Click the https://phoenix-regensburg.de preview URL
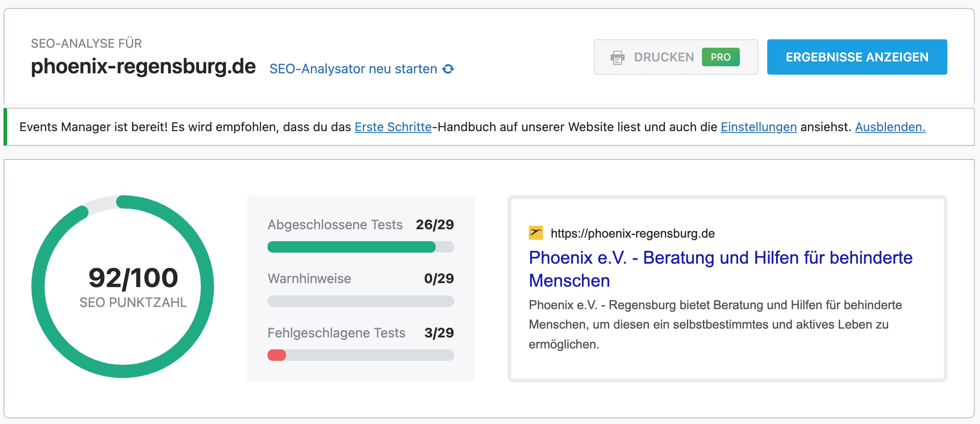 click(633, 233)
